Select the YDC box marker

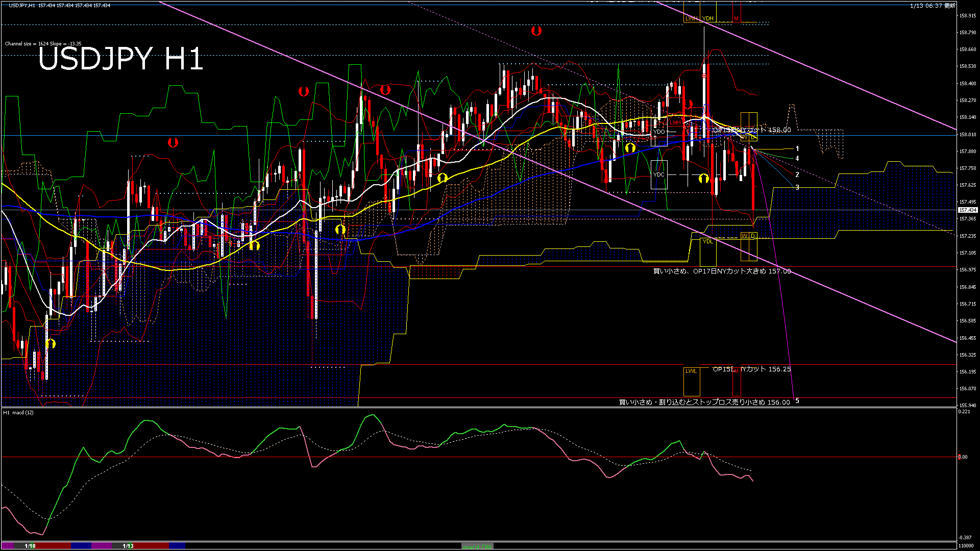tap(659, 174)
